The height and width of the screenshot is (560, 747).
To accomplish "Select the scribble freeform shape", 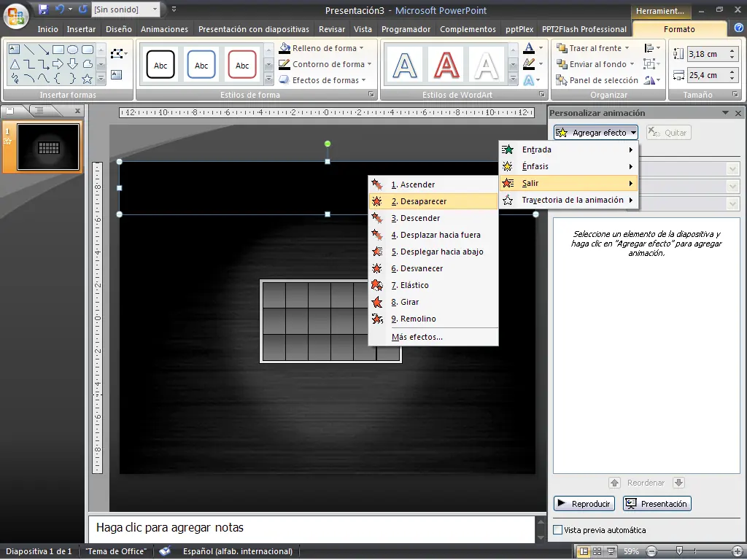I will pos(15,78).
